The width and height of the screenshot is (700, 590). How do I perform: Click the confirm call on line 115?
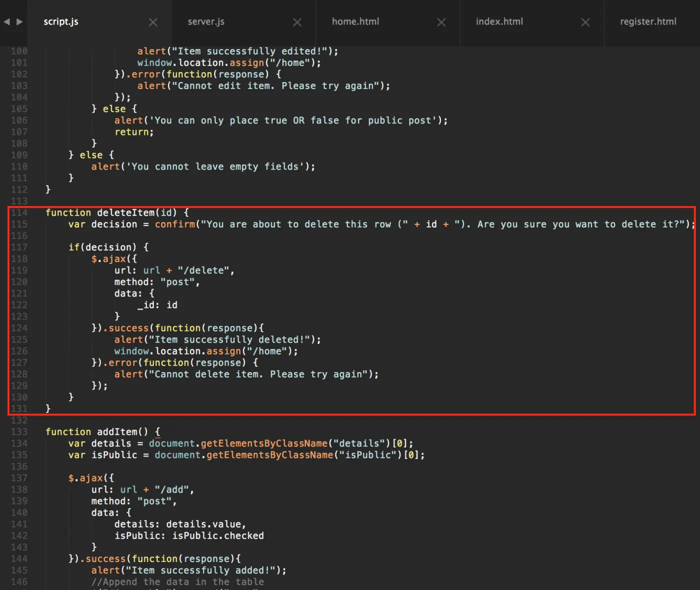175,224
